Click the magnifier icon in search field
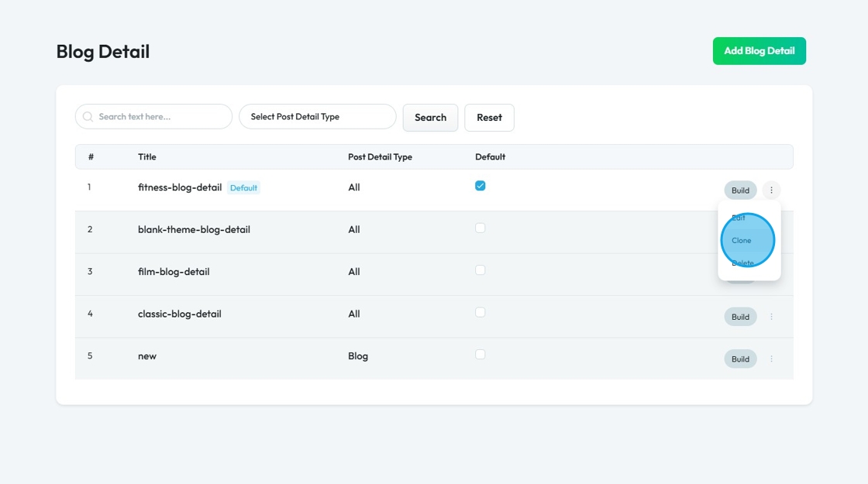The height and width of the screenshot is (484, 868). (88, 117)
